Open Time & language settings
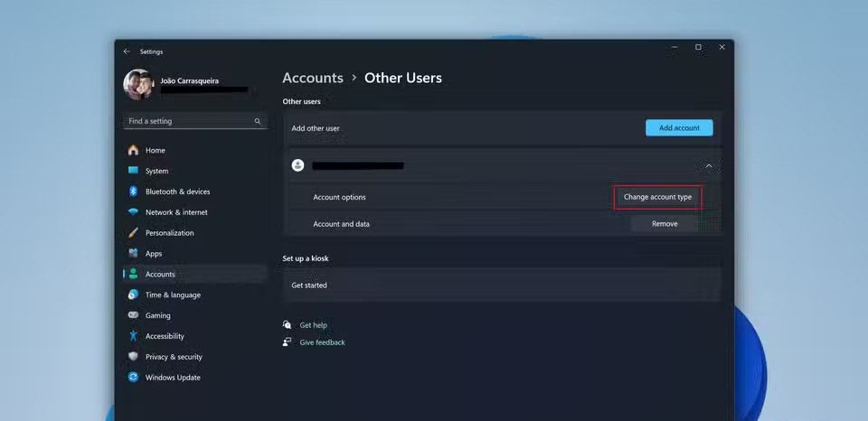 (x=173, y=295)
